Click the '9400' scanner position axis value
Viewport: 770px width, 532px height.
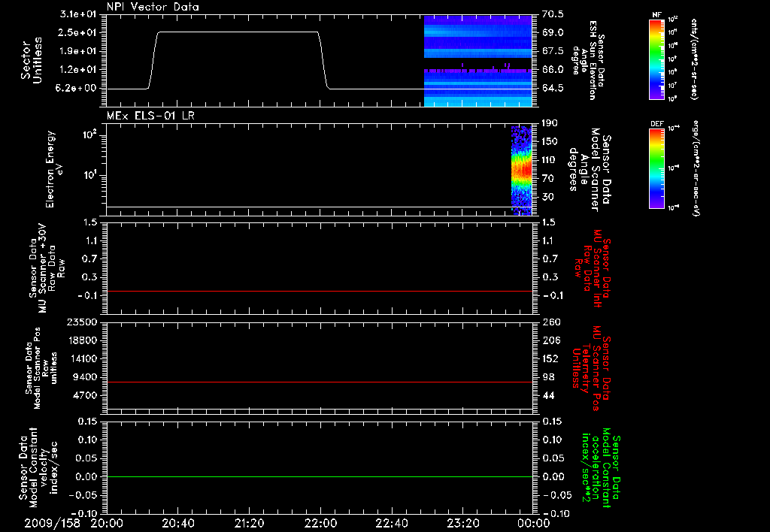click(86, 377)
